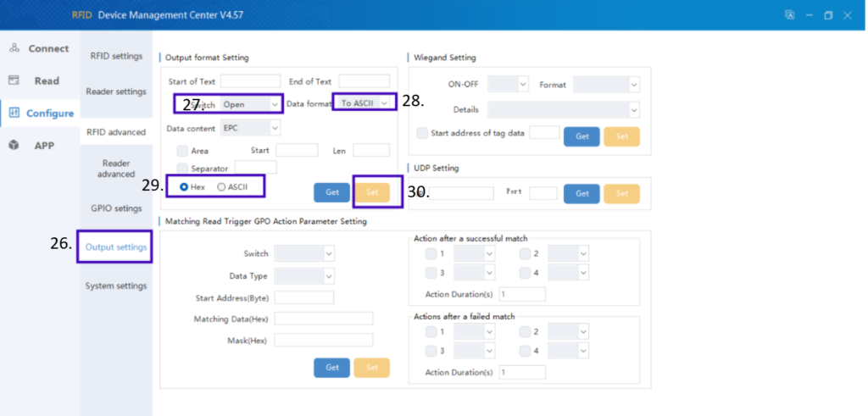The image size is (868, 416).
Task: Enable the Separator checkbox
Action: pos(181,168)
